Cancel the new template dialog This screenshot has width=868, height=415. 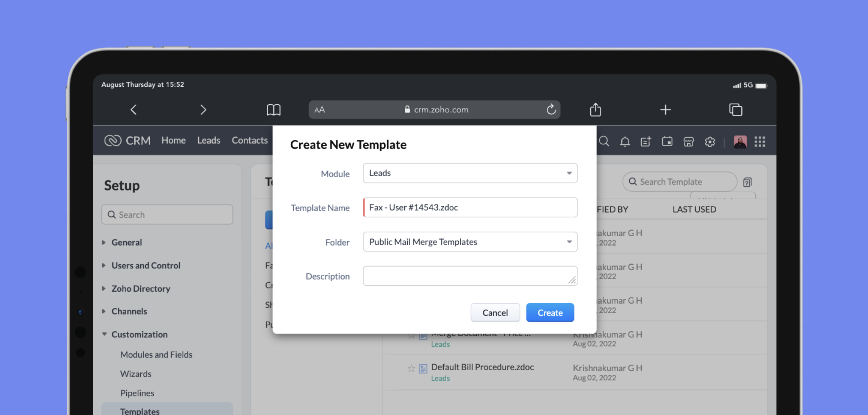(495, 313)
